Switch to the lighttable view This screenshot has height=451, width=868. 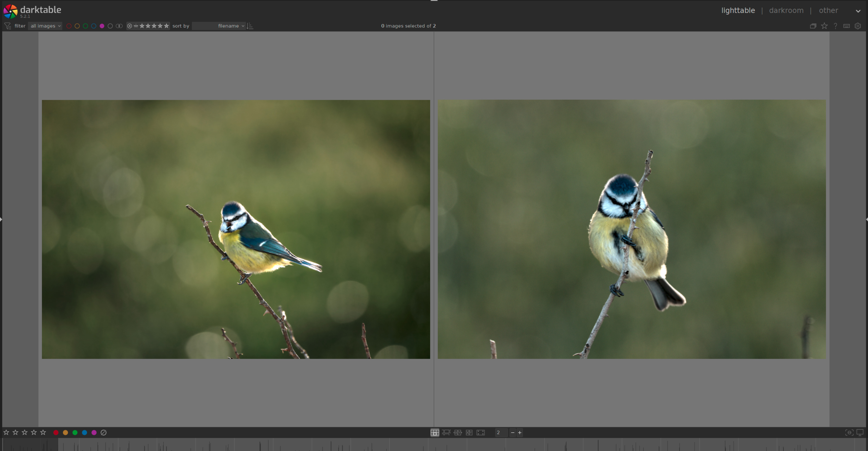(738, 10)
